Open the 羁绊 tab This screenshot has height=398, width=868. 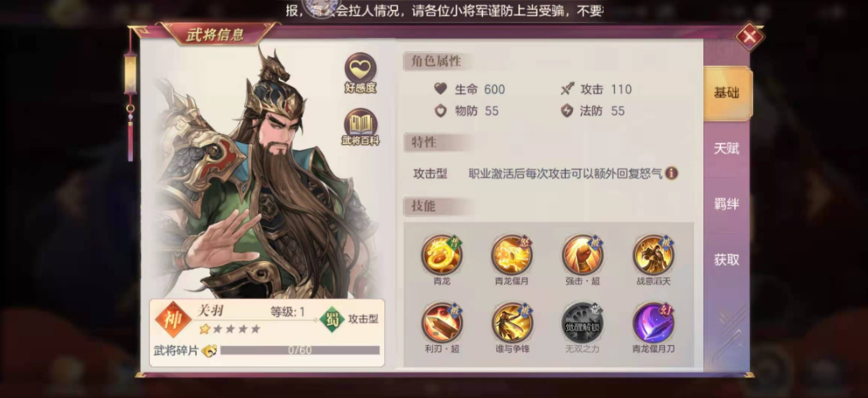click(x=727, y=204)
